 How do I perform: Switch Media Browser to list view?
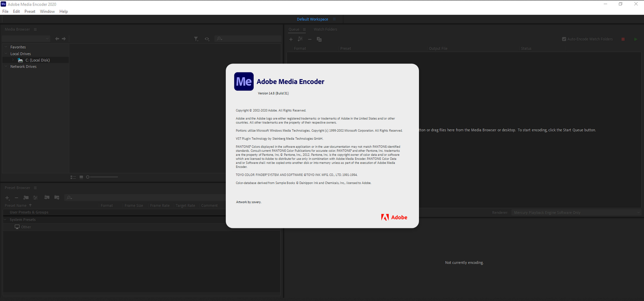[x=73, y=177]
